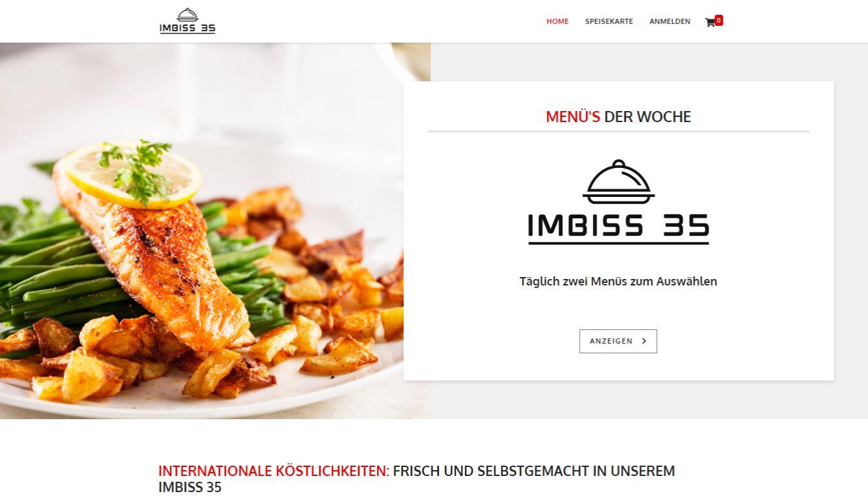Open the shopping cart icon

pos(710,23)
